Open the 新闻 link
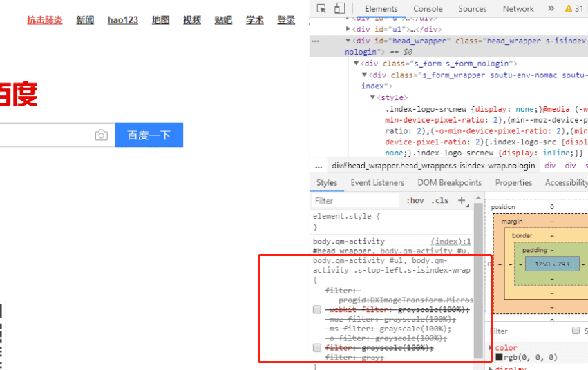 click(85, 20)
